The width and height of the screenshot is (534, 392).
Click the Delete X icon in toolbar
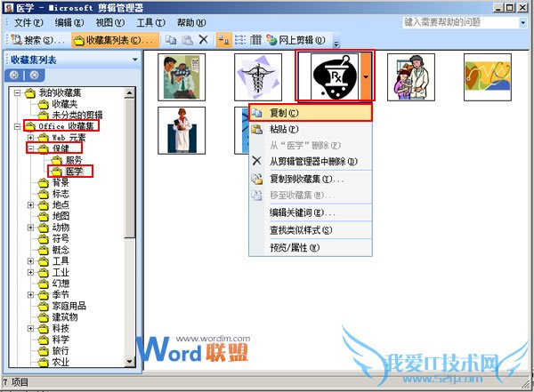click(203, 40)
